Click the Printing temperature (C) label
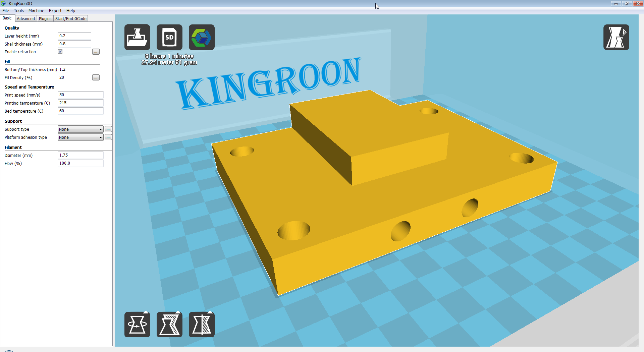Screen dimensions: 644x352 click(x=27, y=103)
